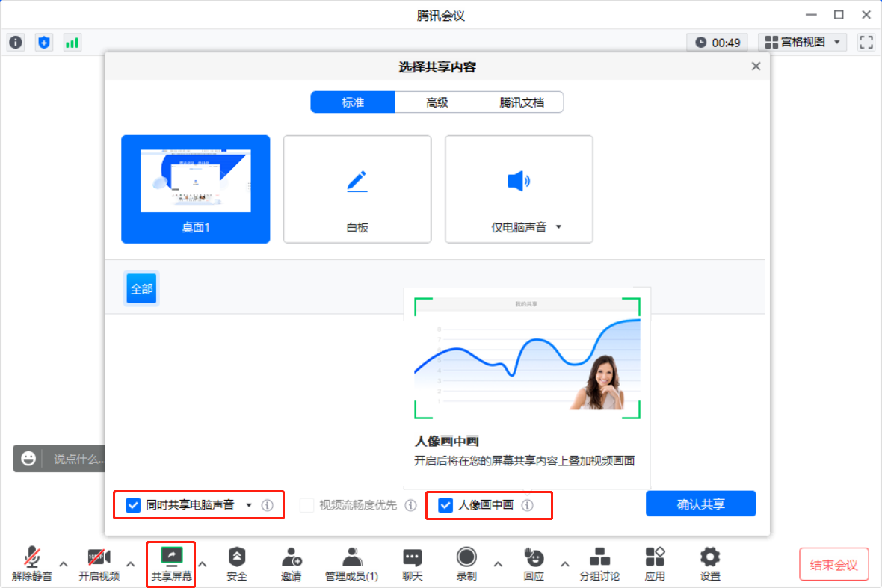Toggle the 同时共享电脑声音 checkbox
The width and height of the screenshot is (882, 588).
pos(133,505)
